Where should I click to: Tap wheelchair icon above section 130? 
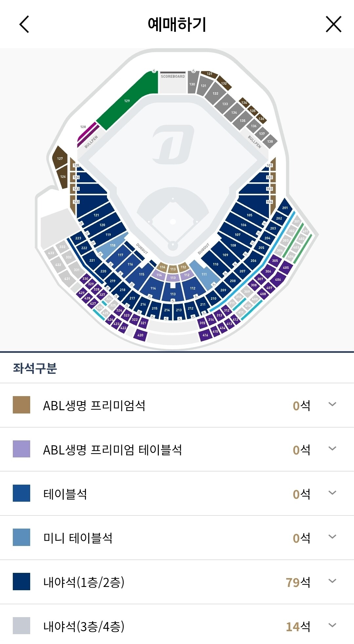(194, 71)
